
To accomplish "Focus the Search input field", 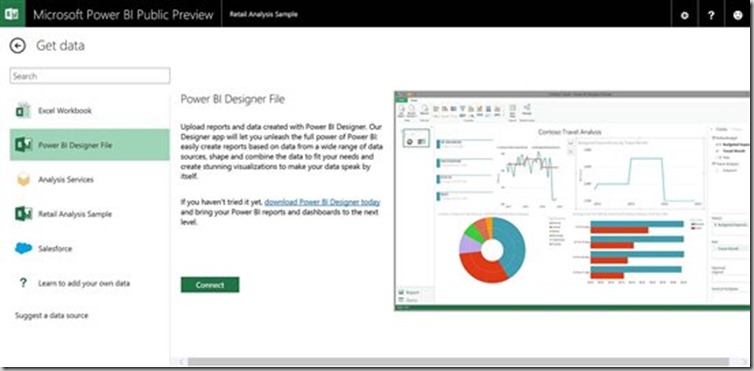I will point(90,76).
